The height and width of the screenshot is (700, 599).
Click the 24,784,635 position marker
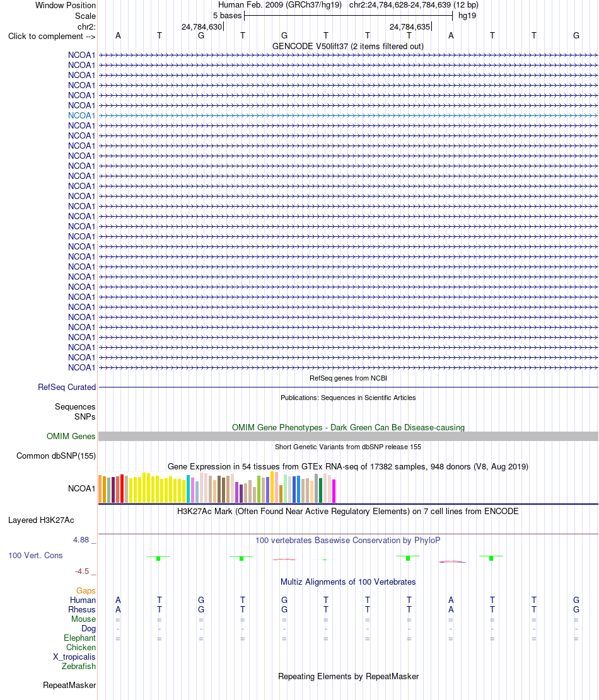(410, 27)
